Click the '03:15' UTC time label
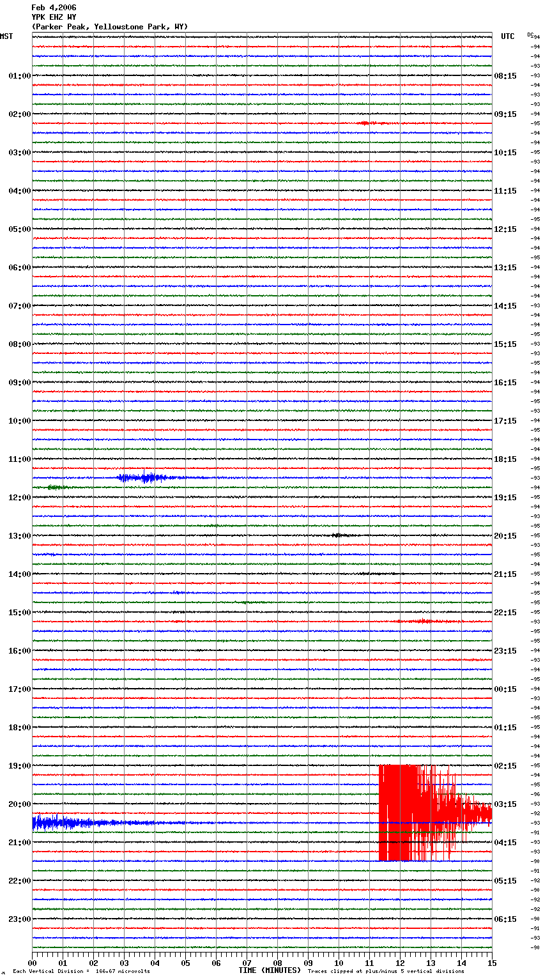 click(x=505, y=804)
